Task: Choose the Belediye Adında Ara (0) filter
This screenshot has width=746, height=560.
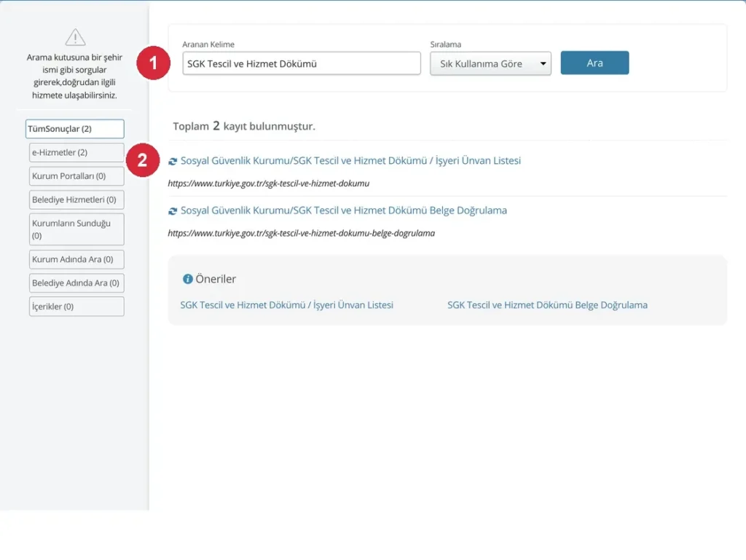Action: click(x=76, y=283)
